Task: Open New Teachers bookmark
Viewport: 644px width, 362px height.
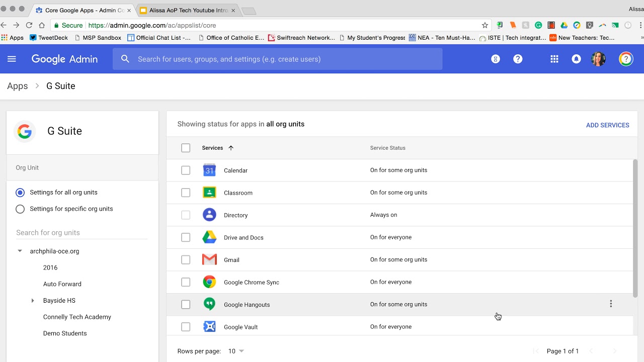Action: (x=582, y=38)
